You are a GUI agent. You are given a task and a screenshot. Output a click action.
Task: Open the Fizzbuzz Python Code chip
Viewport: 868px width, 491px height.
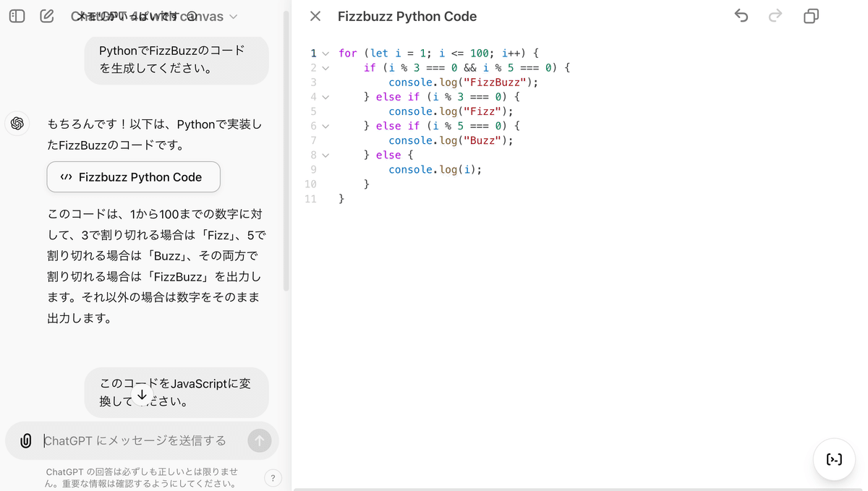tap(133, 177)
